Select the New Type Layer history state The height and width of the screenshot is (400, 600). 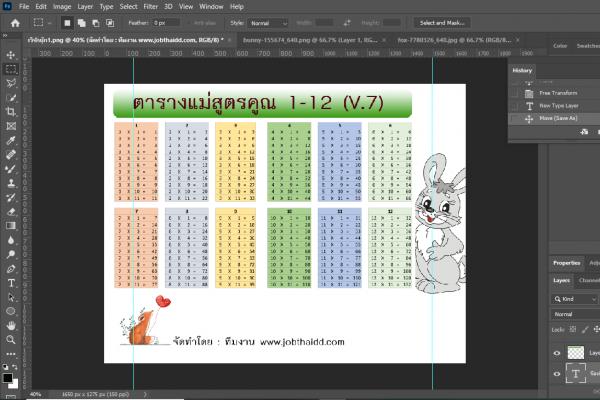coord(561,106)
